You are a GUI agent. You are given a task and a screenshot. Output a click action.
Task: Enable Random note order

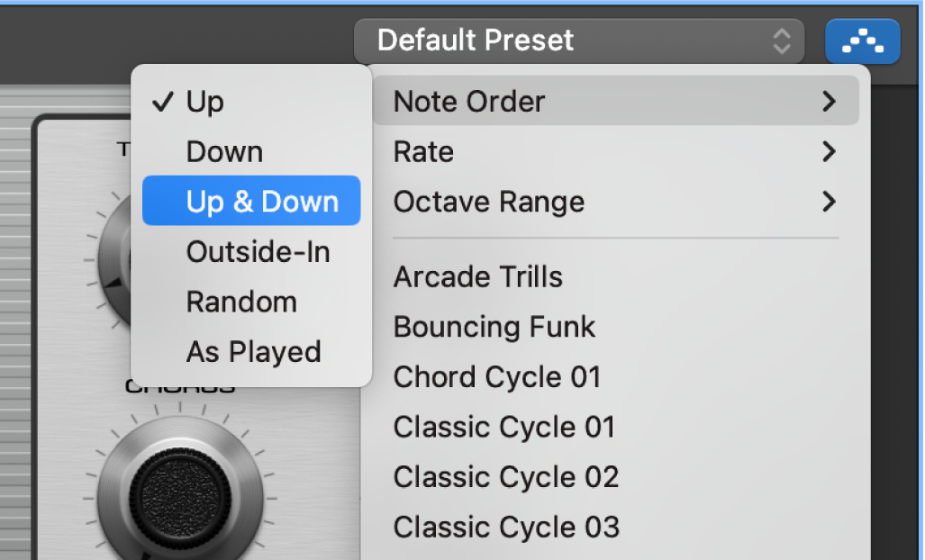(240, 302)
